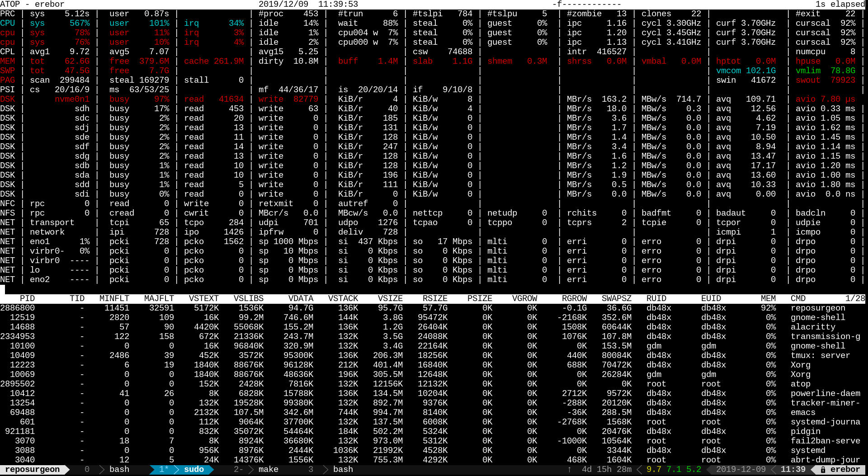
Task: Click the virbr0- interface label
Action: click(47, 251)
